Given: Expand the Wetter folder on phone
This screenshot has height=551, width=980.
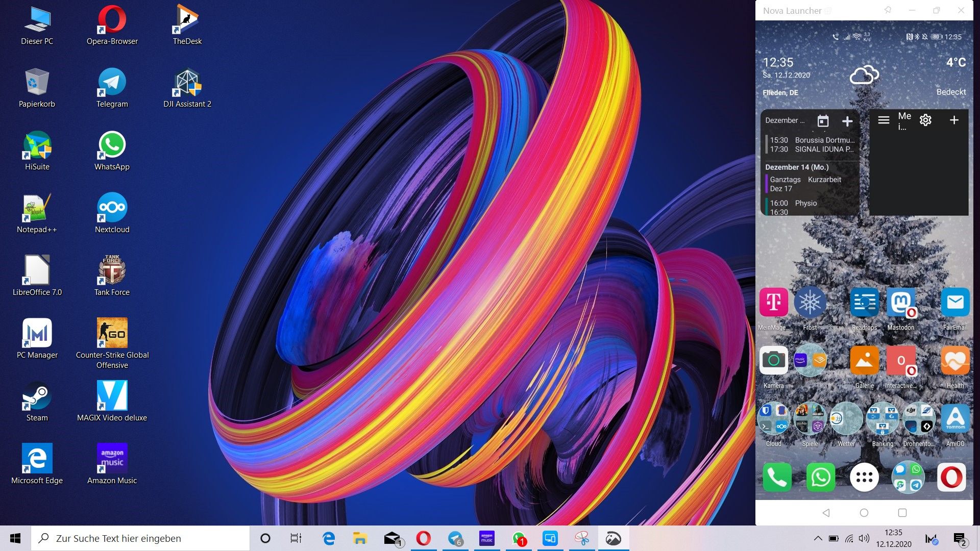Looking at the screenshot, I should [846, 425].
